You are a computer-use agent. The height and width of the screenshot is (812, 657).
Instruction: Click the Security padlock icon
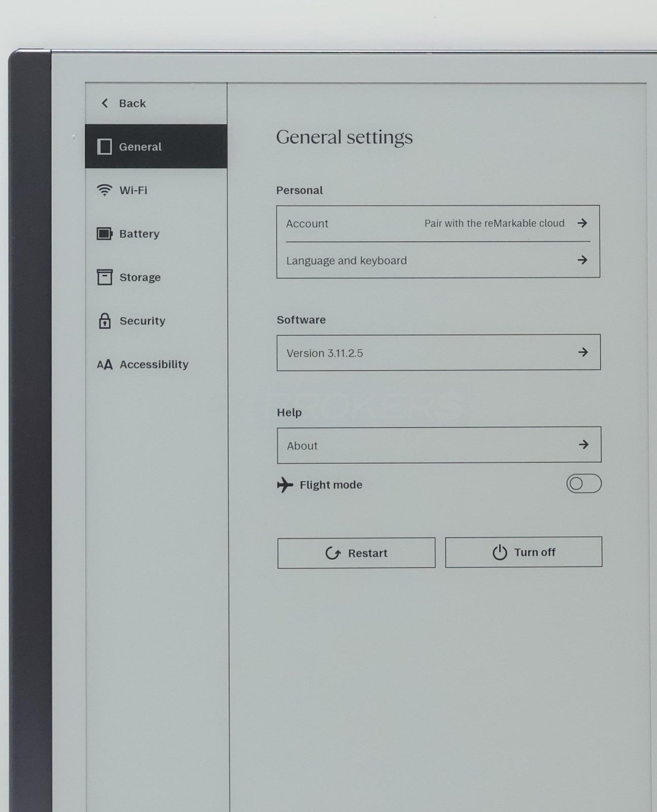pyautogui.click(x=105, y=321)
